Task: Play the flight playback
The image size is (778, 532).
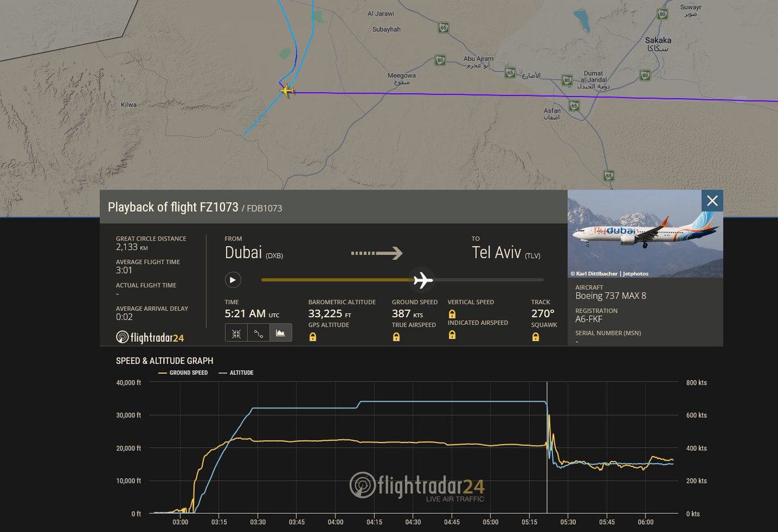Action: pos(233,280)
